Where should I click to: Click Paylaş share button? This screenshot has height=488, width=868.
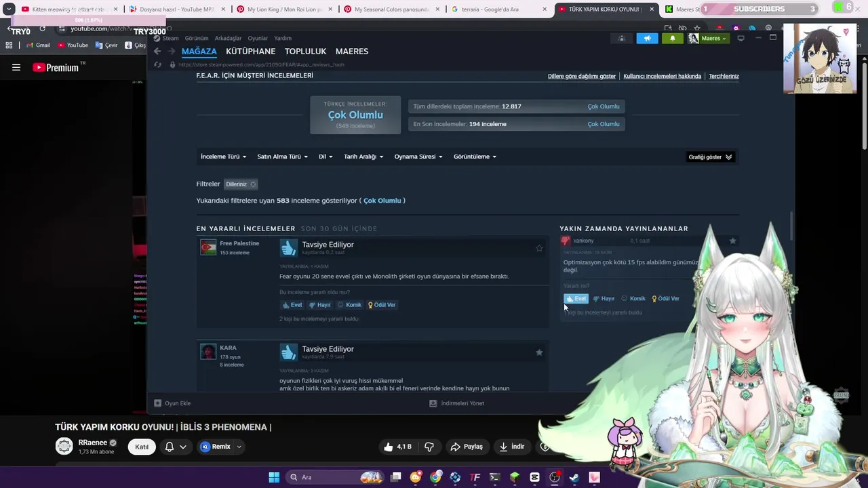coord(467,447)
